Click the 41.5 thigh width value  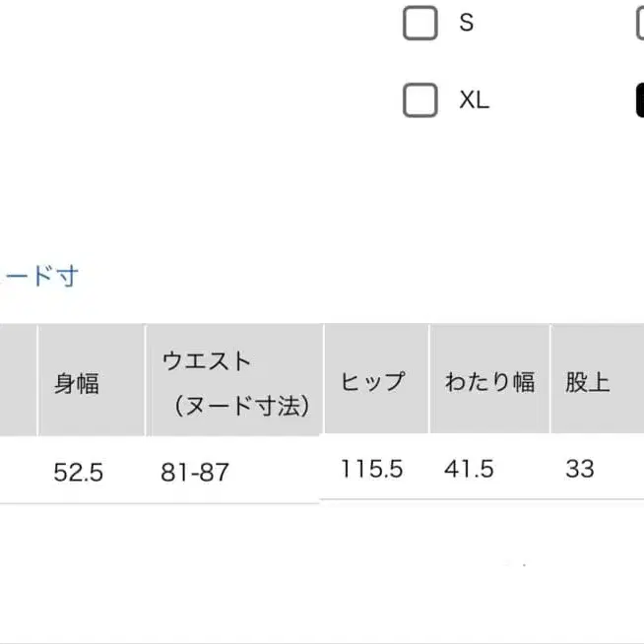469,469
